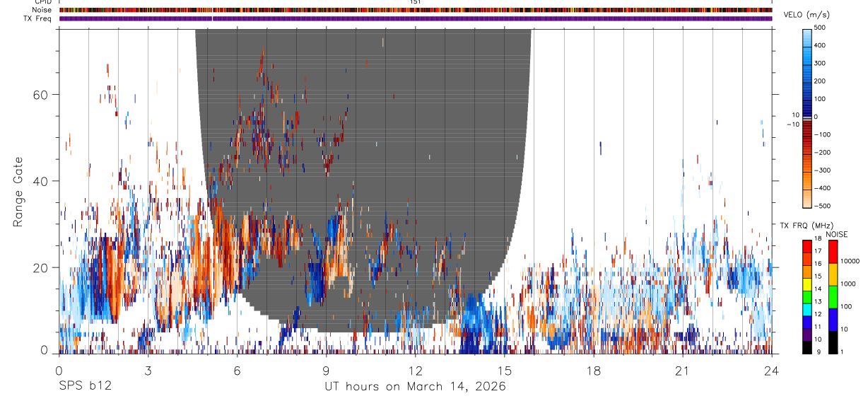Click the purple TX Freq strip at top
Image resolution: width=868 pixels, height=401 pixels.
click(416, 18)
